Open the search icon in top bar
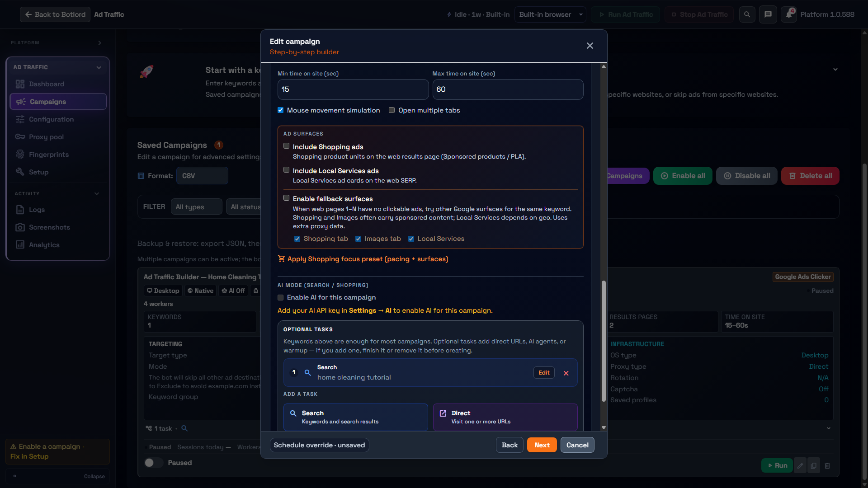Image resolution: width=868 pixels, height=488 pixels. pos(747,14)
